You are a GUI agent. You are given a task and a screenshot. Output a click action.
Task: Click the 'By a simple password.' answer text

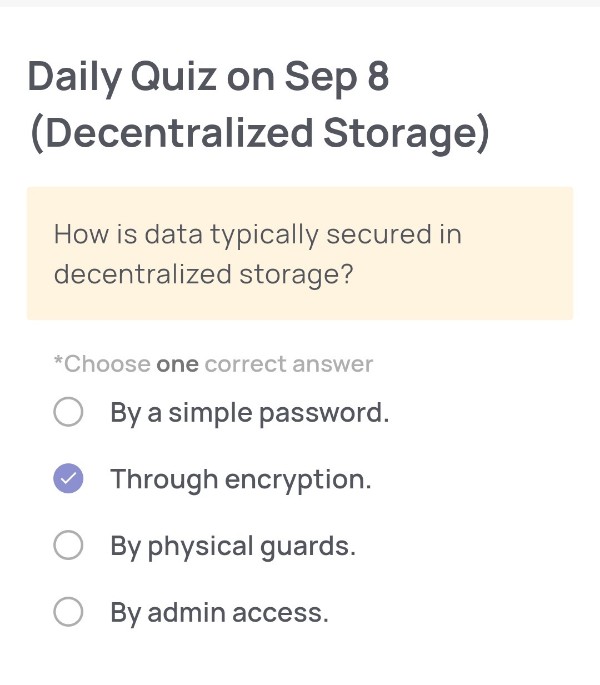[249, 412]
